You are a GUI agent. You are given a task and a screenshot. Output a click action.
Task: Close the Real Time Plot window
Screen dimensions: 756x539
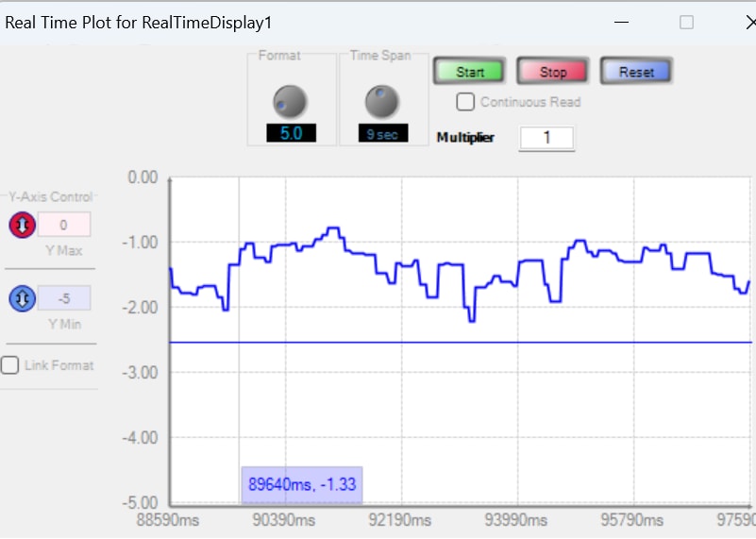click(750, 22)
